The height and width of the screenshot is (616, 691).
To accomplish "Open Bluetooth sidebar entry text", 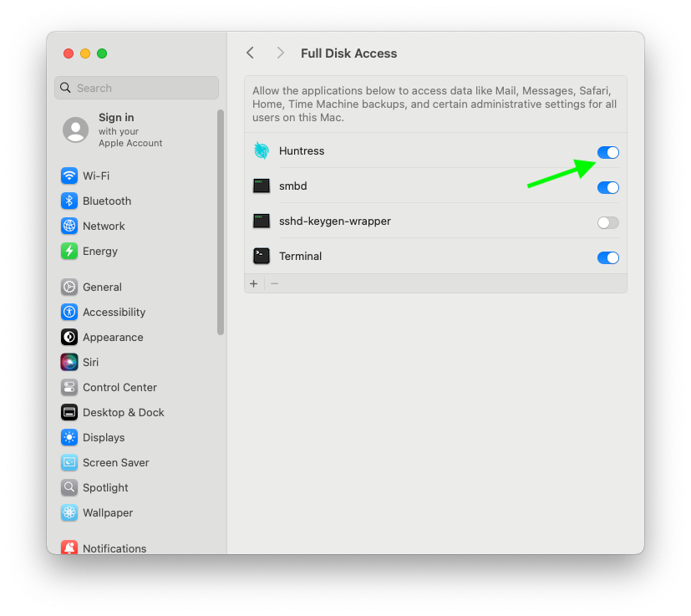I will (107, 201).
